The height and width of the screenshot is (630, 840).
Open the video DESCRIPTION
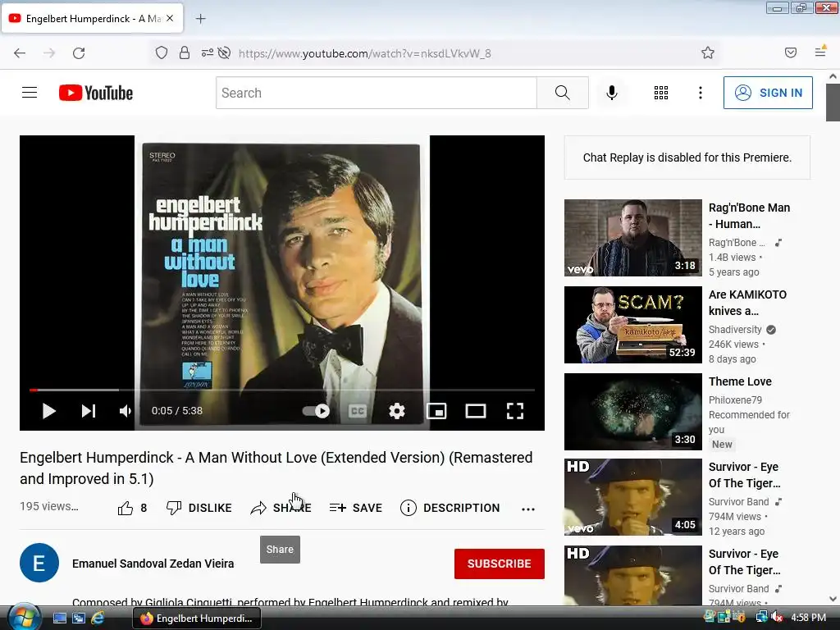click(x=450, y=508)
